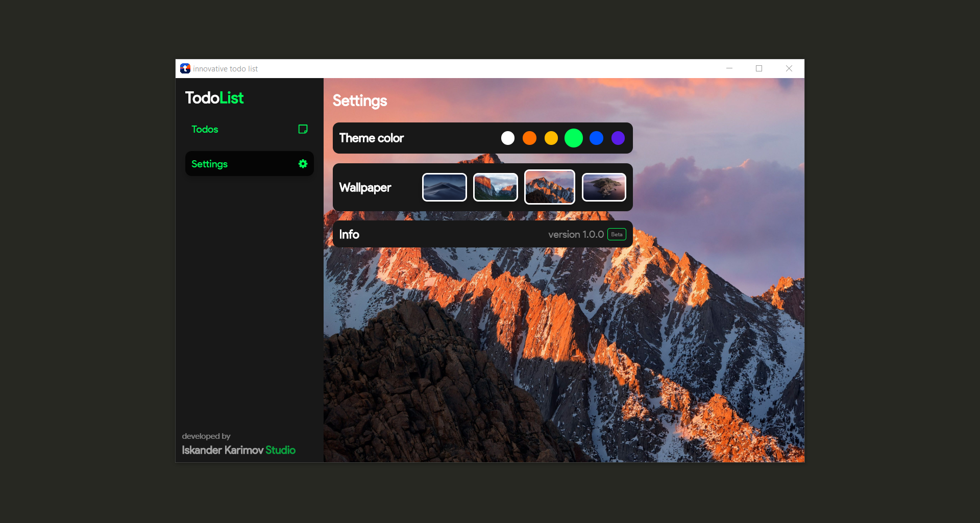Click the app icon in title bar

185,68
